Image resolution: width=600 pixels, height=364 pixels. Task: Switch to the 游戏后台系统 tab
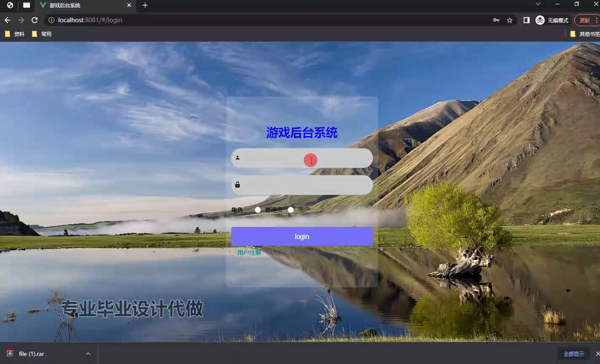[86, 5]
